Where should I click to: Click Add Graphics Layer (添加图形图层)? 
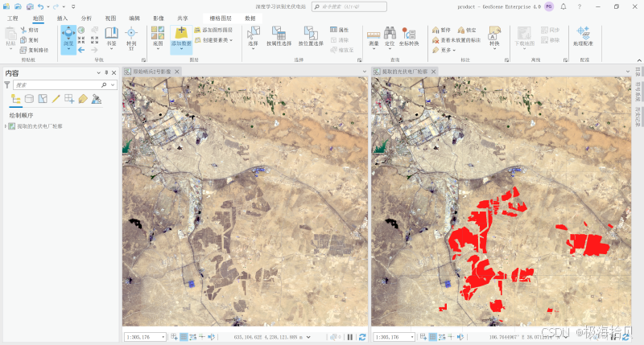coord(213,30)
